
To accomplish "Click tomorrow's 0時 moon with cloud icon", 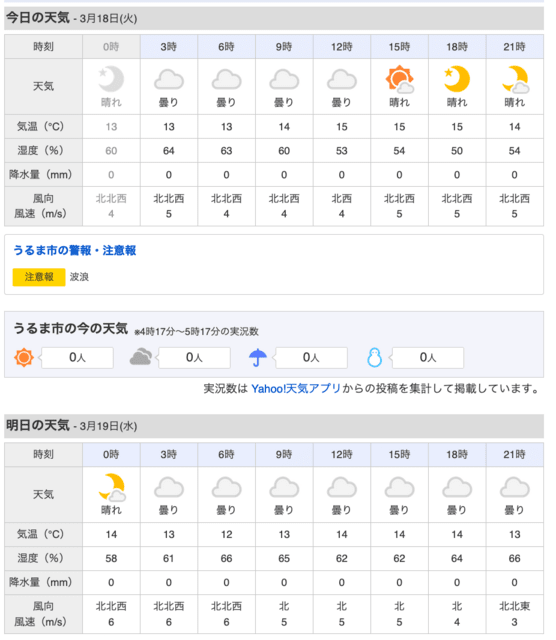I will coord(111,487).
